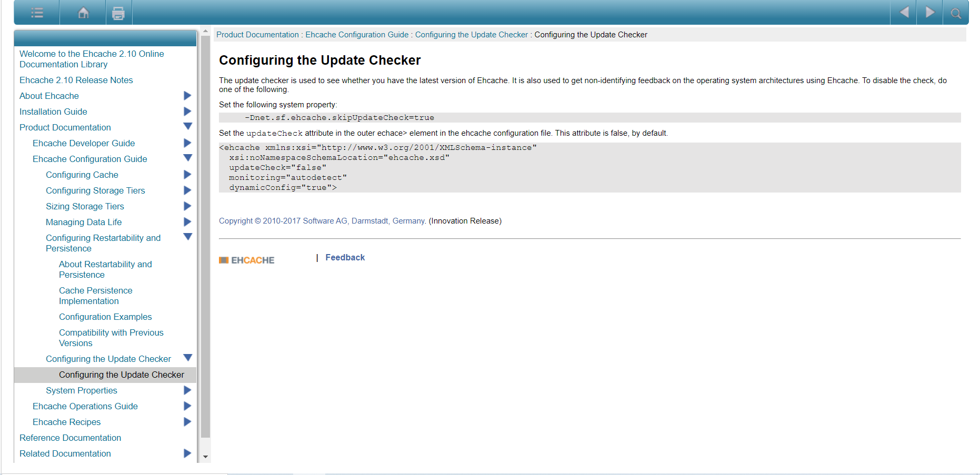Select highlighted Configuring the Update Checker entry

[x=122, y=375]
